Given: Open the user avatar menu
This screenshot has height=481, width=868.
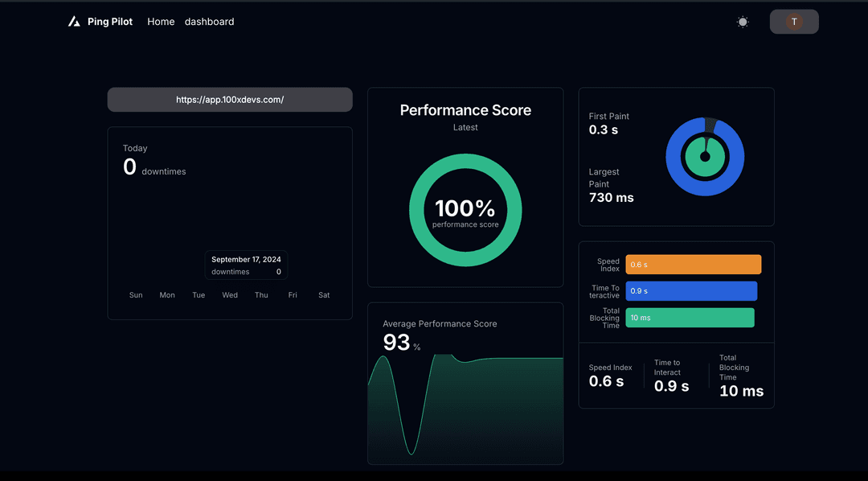Looking at the screenshot, I should pos(794,22).
